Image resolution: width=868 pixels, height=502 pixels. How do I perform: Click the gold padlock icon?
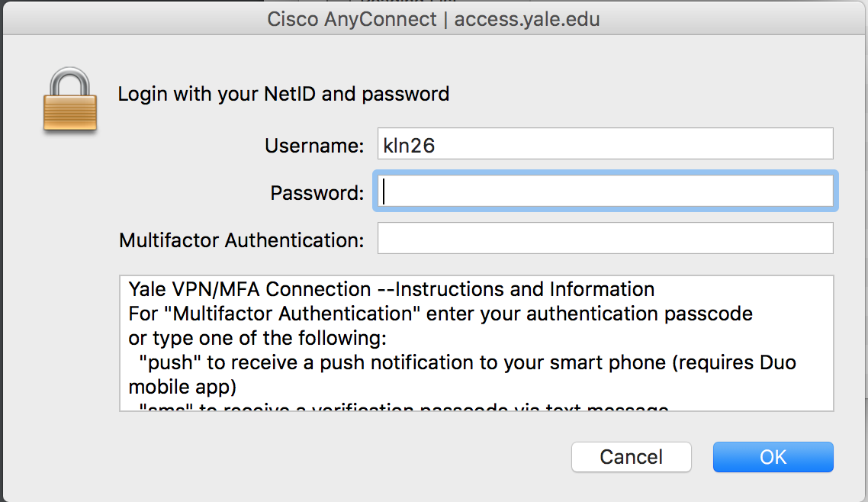70,100
